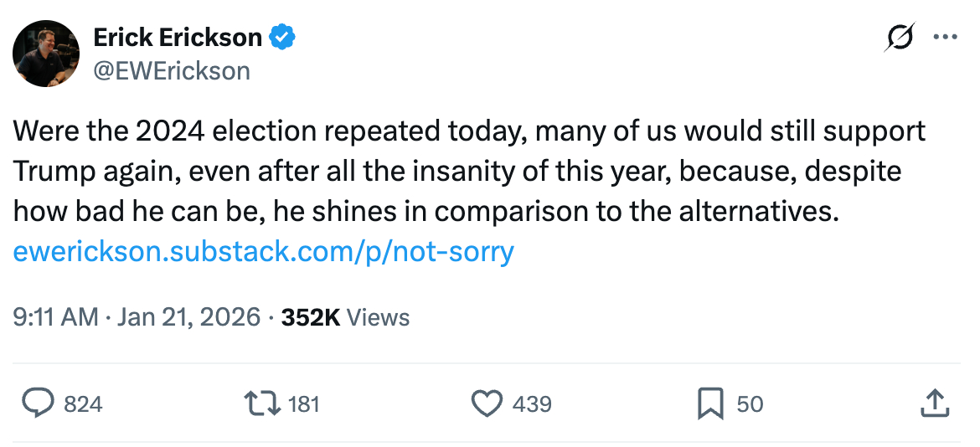980x447 pixels.
Task: View the 352K Views analytics
Action: pos(345,317)
